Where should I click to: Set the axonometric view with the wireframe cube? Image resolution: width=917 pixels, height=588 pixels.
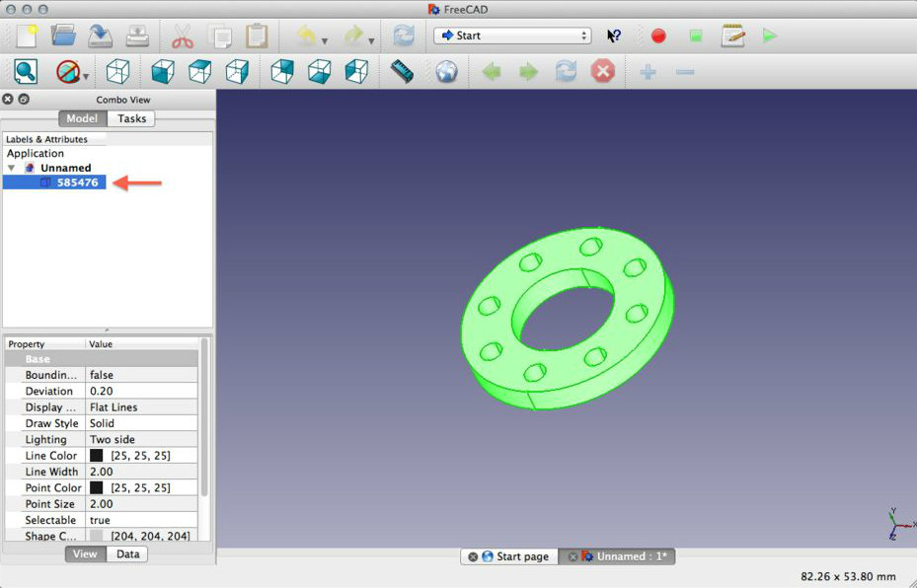118,72
